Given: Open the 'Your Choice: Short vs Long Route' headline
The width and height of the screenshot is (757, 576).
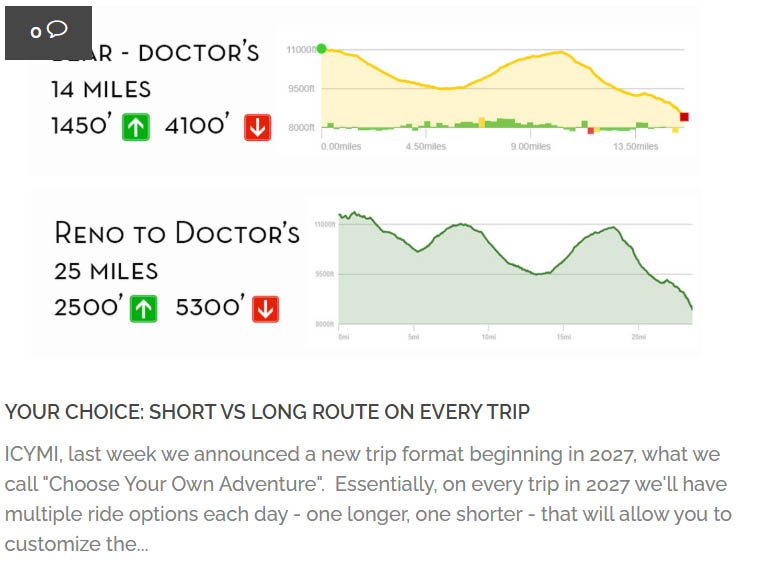Looking at the screenshot, I should point(267,412).
